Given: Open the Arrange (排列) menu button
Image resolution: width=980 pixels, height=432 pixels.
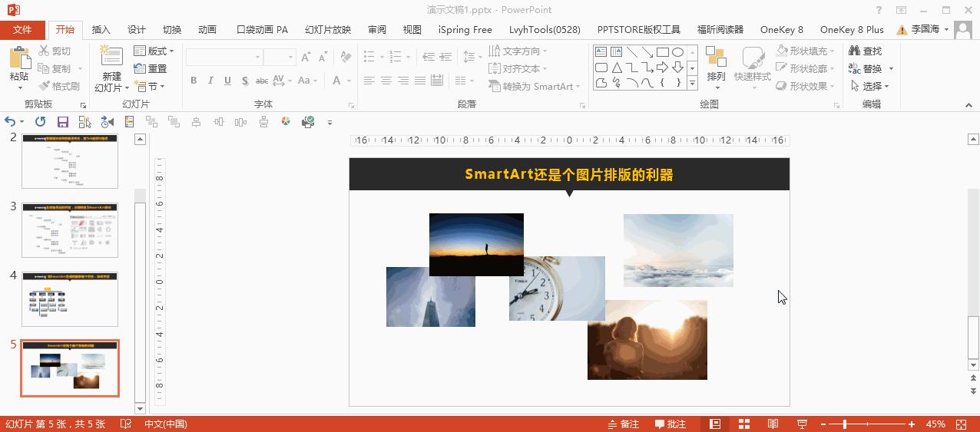Looking at the screenshot, I should coord(716,67).
